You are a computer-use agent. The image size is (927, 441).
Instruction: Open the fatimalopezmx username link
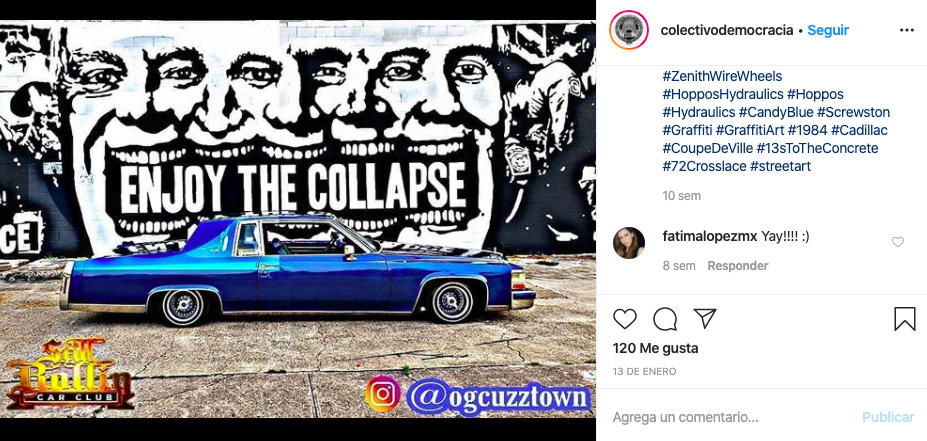click(709, 236)
